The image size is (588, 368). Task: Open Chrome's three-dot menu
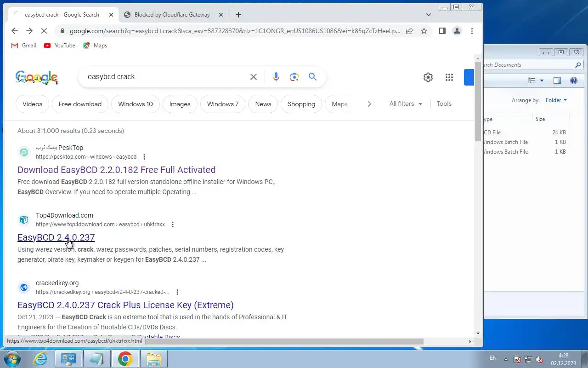(472, 31)
